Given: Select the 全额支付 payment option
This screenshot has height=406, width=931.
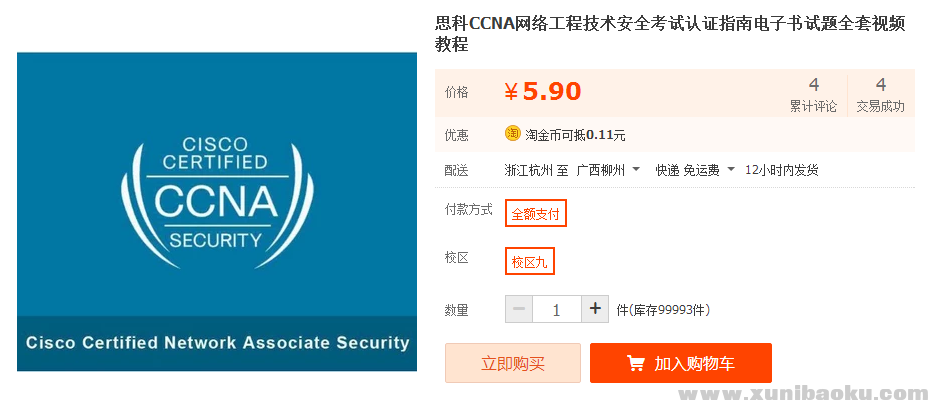Looking at the screenshot, I should tap(536, 213).
